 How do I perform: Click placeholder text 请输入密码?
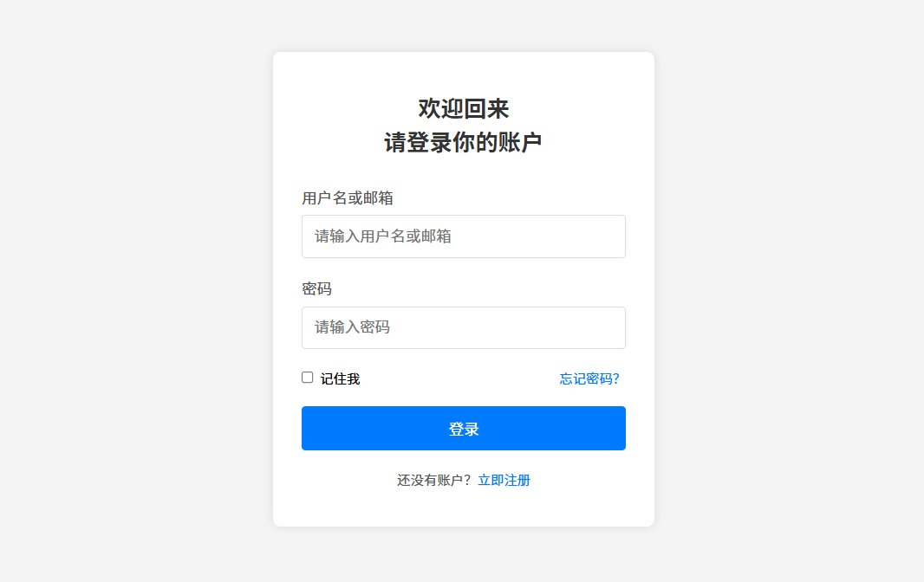353,327
